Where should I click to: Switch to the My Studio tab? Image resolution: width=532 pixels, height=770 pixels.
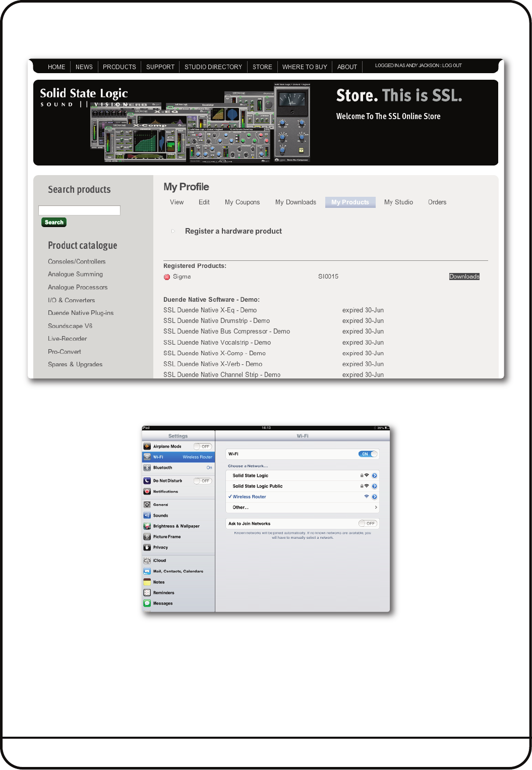[398, 202]
